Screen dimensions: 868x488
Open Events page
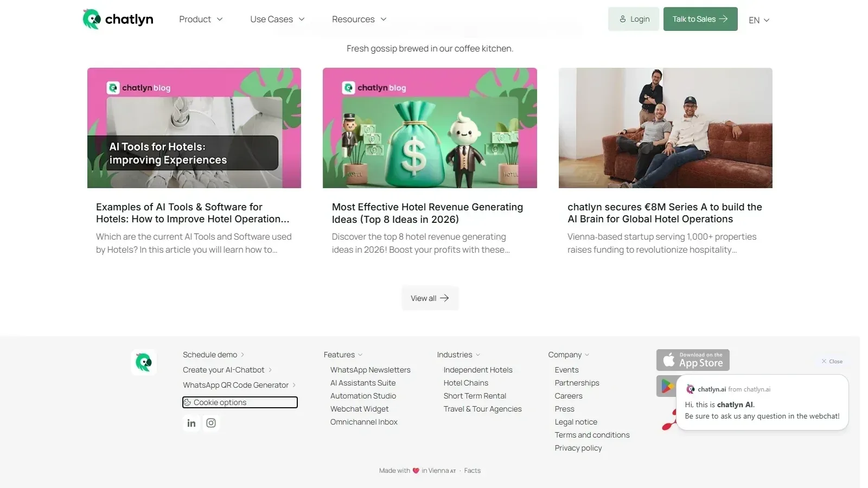[566, 370]
